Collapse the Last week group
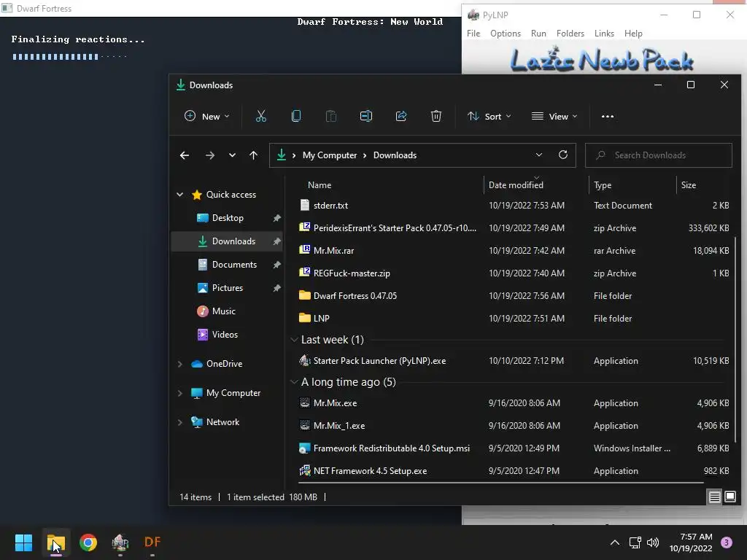747x560 pixels. click(295, 340)
